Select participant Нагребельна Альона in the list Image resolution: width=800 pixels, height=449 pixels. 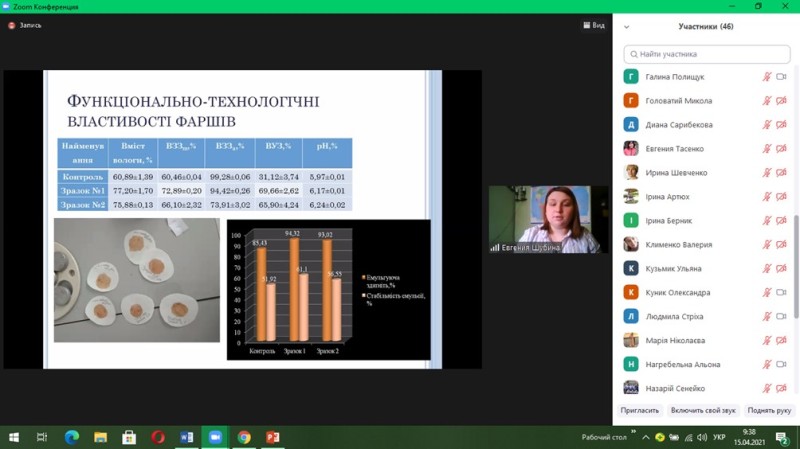pos(683,365)
